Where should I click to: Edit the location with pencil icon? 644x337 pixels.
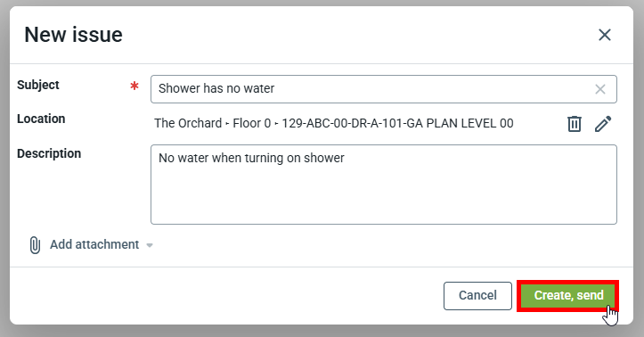[603, 124]
